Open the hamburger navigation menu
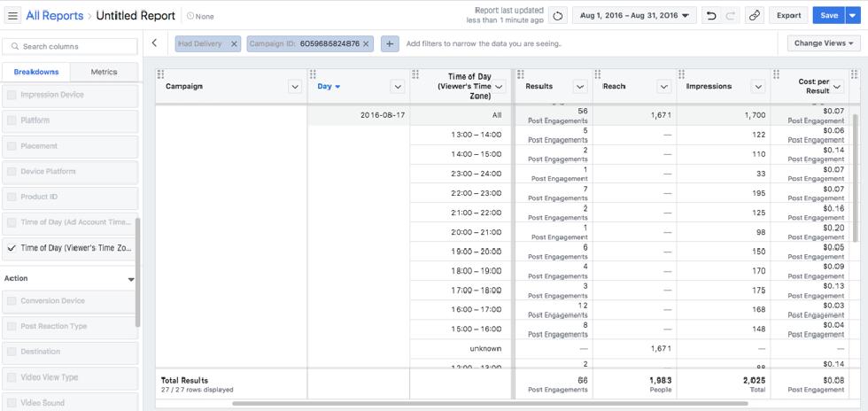This screenshot has width=868, height=411. pos(13,16)
